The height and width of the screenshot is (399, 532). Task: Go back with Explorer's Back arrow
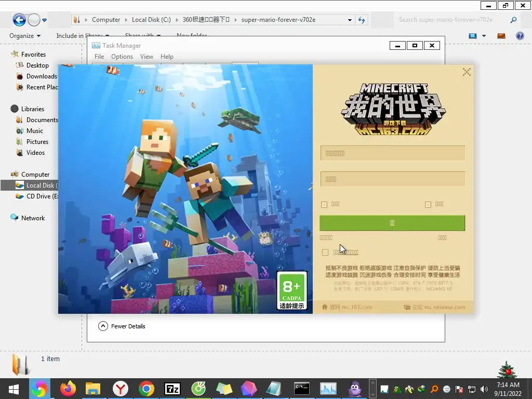pos(19,20)
